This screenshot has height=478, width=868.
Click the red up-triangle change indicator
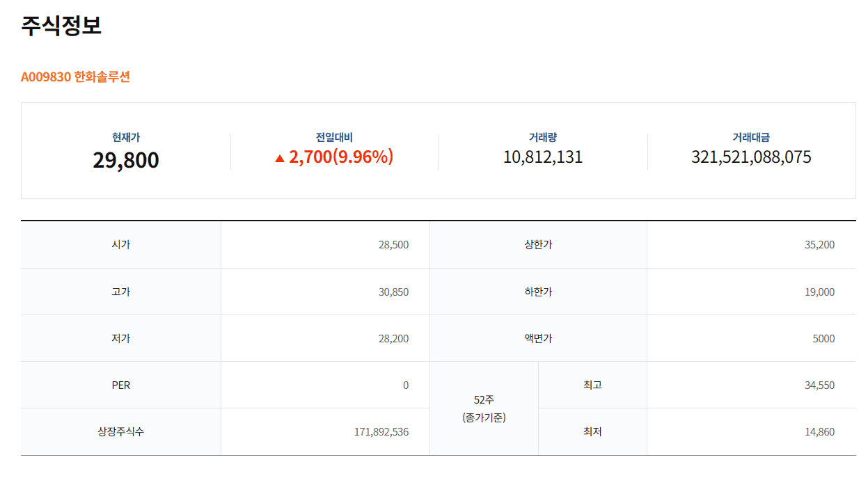click(x=280, y=159)
